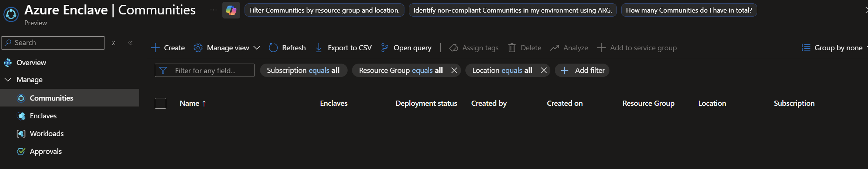This screenshot has height=169, width=868.
Task: Sort by the Name column
Action: 193,103
